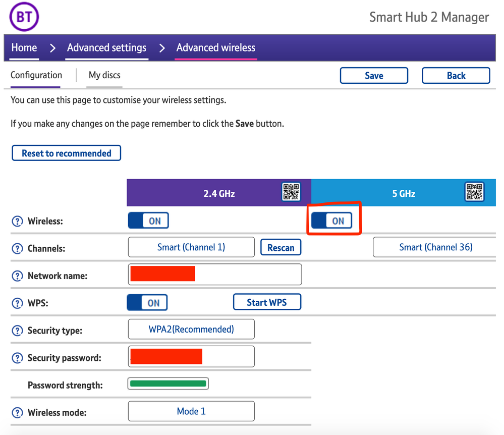The width and height of the screenshot is (504, 435).
Task: Disable the 5 GHz wireless switch
Action: (x=332, y=221)
